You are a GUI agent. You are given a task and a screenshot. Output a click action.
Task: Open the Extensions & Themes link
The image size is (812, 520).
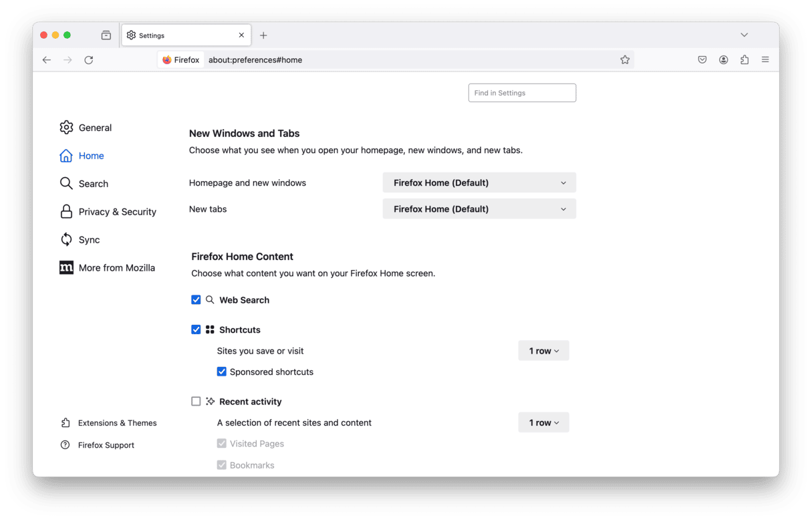(117, 423)
